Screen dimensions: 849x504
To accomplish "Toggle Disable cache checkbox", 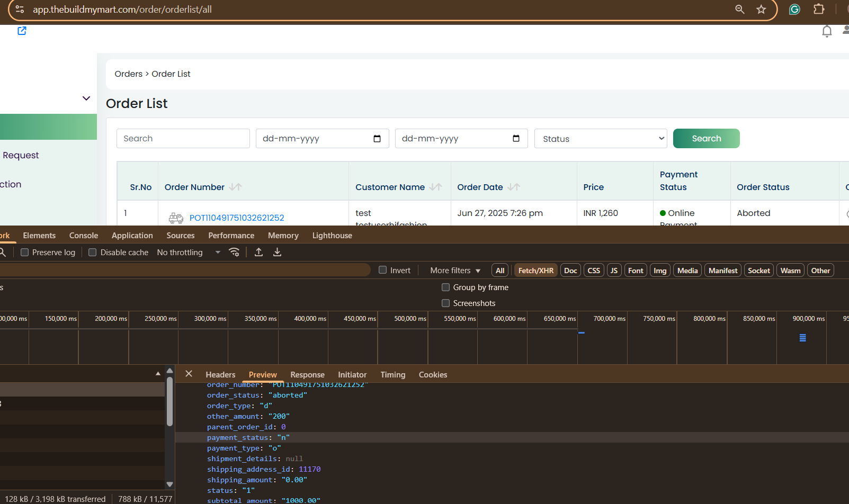I will point(92,253).
